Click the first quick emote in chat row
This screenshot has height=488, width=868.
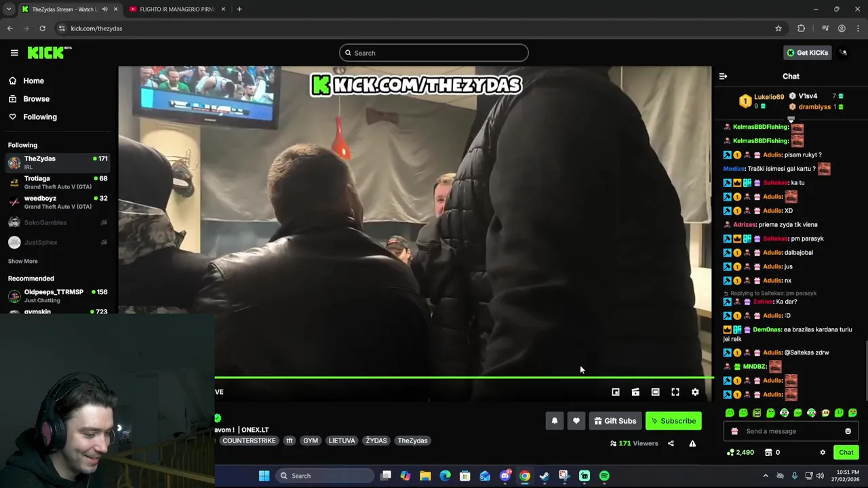(x=730, y=413)
